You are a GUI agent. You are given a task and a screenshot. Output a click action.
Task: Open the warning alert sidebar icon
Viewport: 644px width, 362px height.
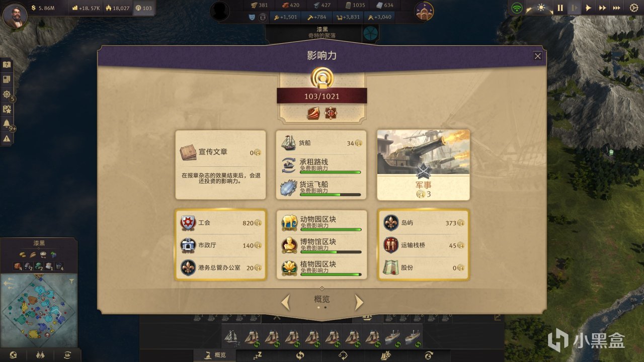pos(7,138)
